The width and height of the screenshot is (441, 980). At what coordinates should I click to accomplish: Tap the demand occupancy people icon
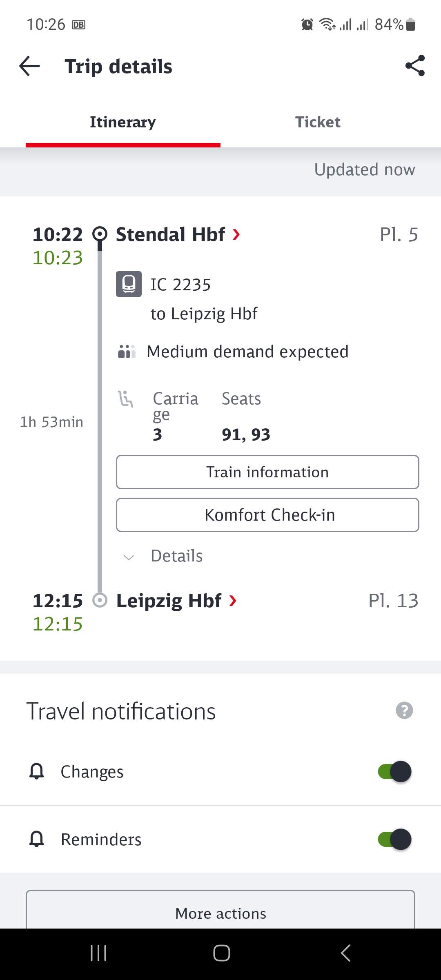coord(127,351)
